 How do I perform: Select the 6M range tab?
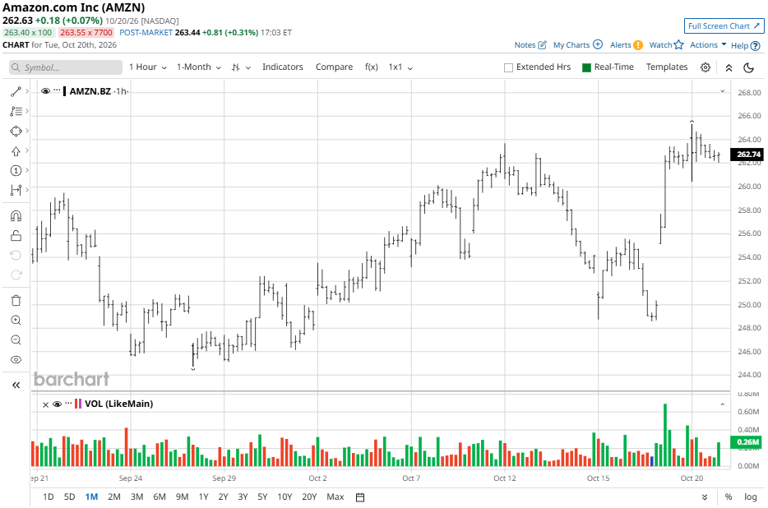pos(159,497)
